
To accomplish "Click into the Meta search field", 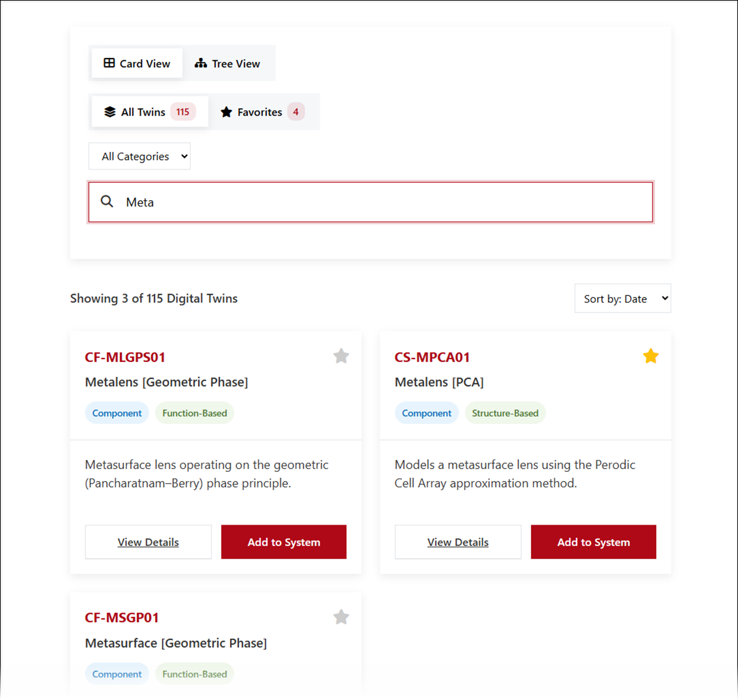I will coord(373,202).
